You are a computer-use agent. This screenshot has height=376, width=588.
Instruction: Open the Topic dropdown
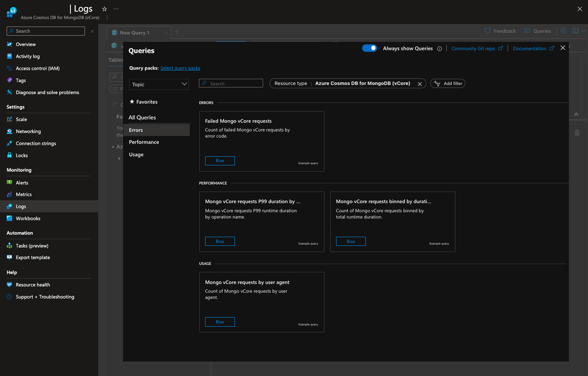click(x=159, y=84)
